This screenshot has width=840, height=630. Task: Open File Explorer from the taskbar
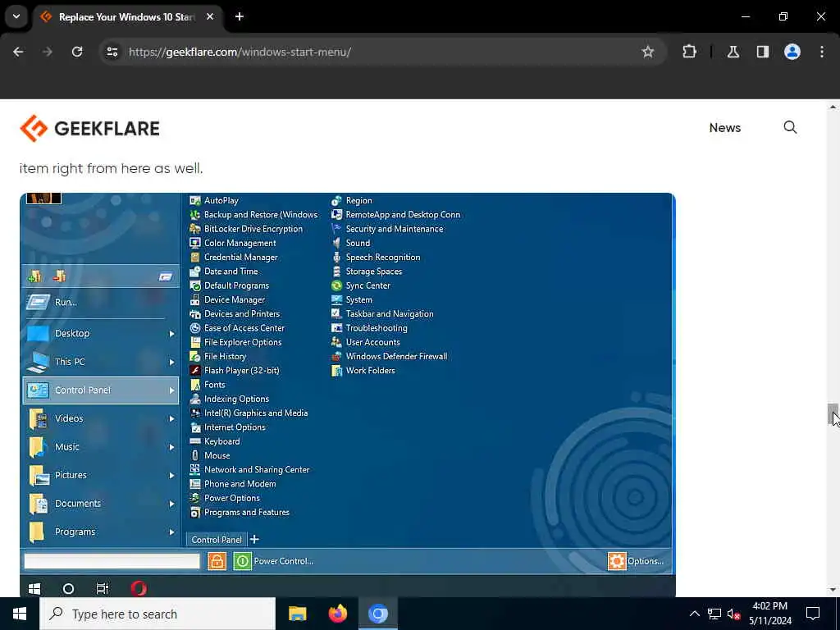click(297, 614)
